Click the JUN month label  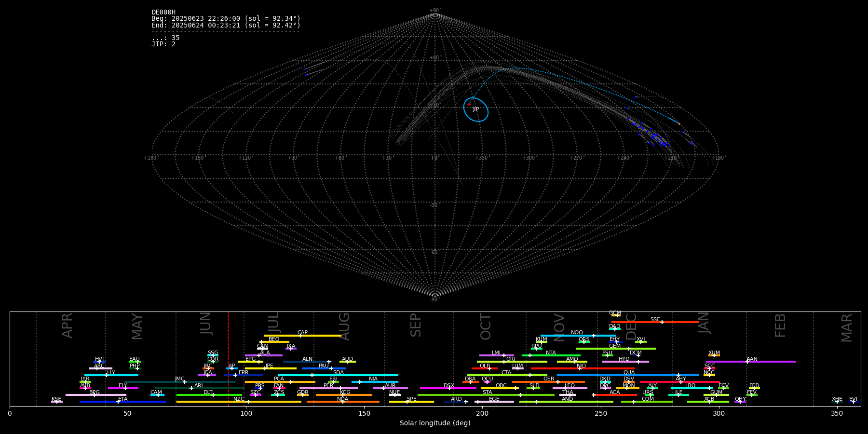[205, 324]
